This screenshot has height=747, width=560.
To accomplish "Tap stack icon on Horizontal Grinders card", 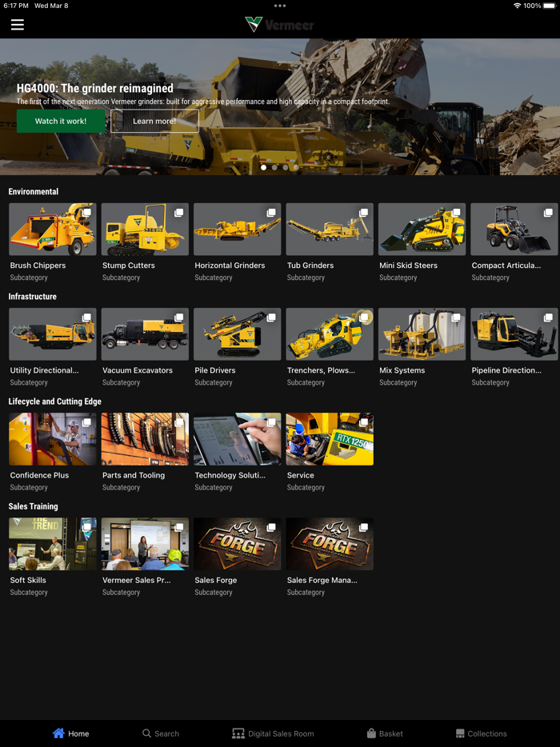I will (x=271, y=213).
